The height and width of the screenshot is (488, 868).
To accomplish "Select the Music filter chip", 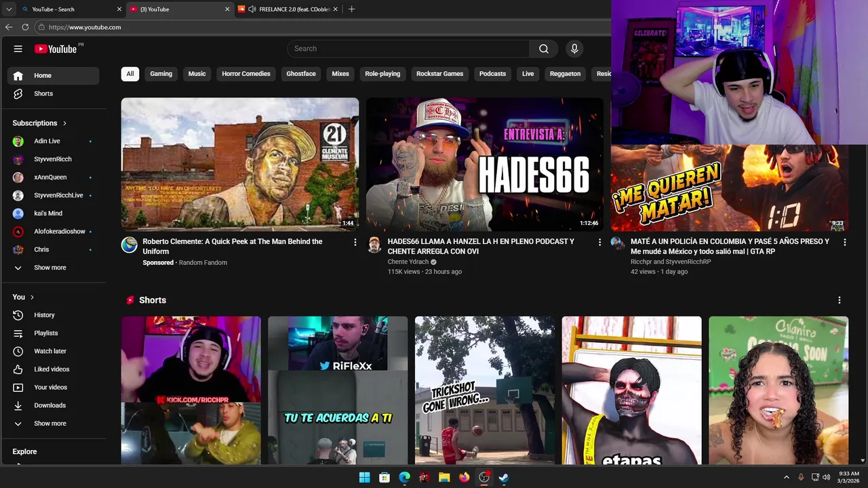I will click(197, 74).
